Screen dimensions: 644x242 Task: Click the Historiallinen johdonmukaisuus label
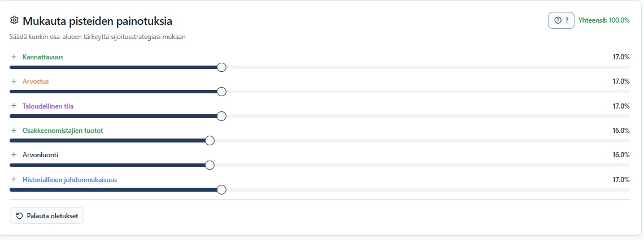pyautogui.click(x=69, y=180)
